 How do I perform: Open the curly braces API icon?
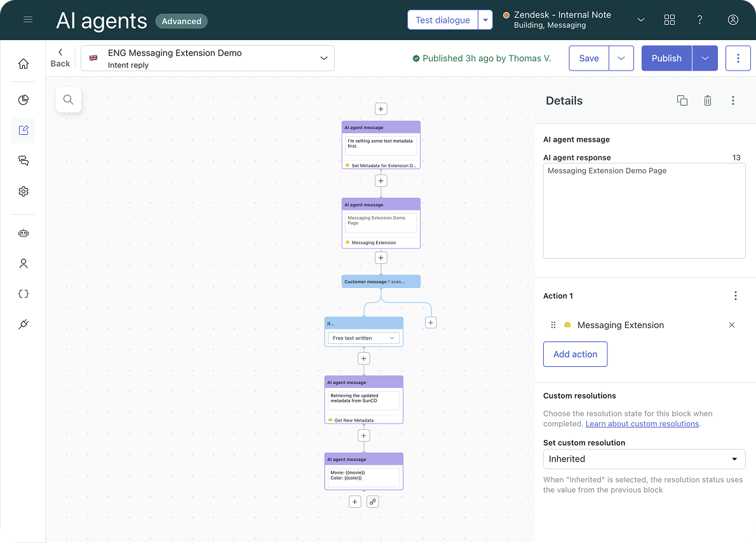point(24,294)
